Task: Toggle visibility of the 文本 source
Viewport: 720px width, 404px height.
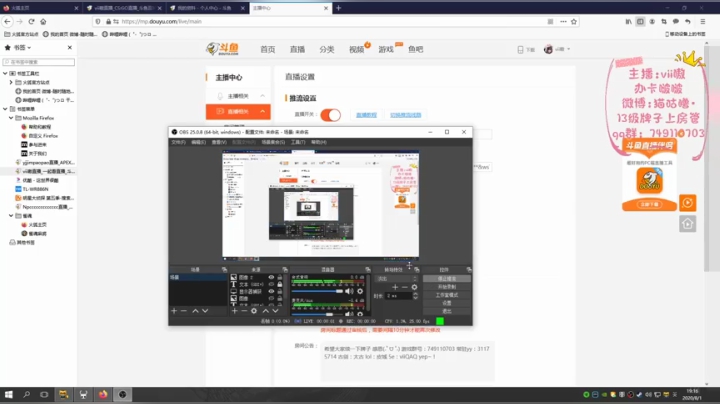Action: 271,284
